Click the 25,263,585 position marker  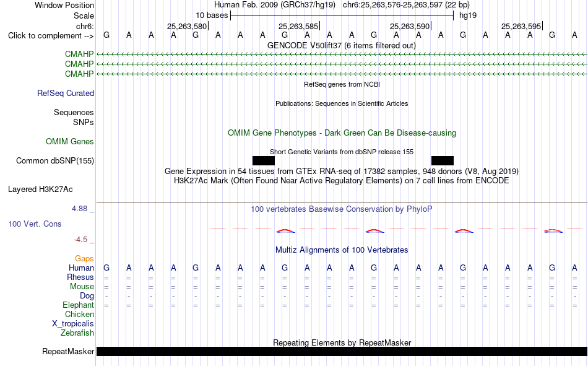coord(298,26)
